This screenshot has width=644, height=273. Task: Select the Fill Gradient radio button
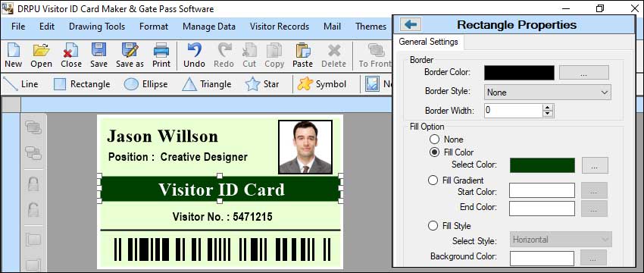(433, 180)
